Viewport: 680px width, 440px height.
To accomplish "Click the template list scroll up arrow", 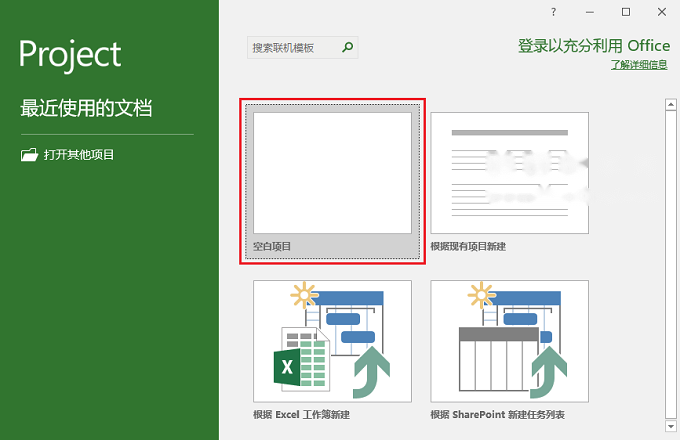I will click(670, 104).
